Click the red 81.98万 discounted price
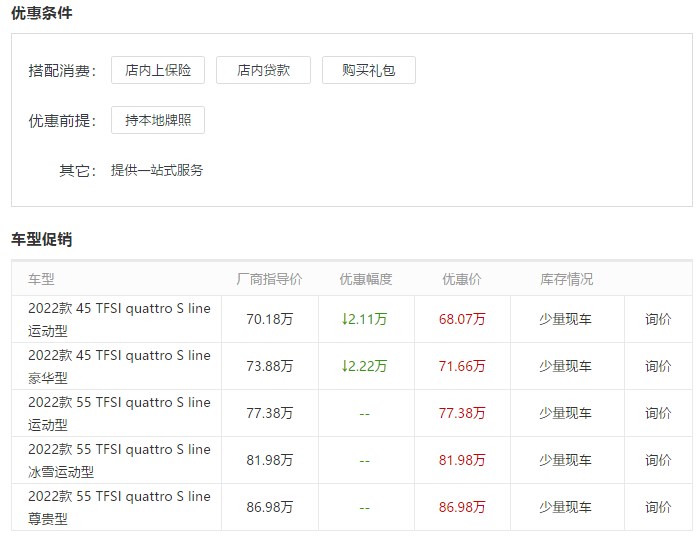Image resolution: width=700 pixels, height=539 pixels. [x=462, y=460]
